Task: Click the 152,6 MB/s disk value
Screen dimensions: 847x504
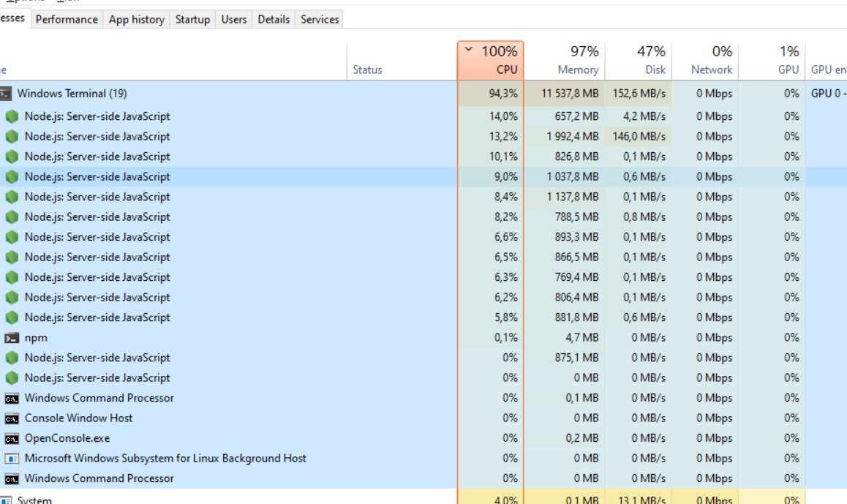Action: coord(639,94)
